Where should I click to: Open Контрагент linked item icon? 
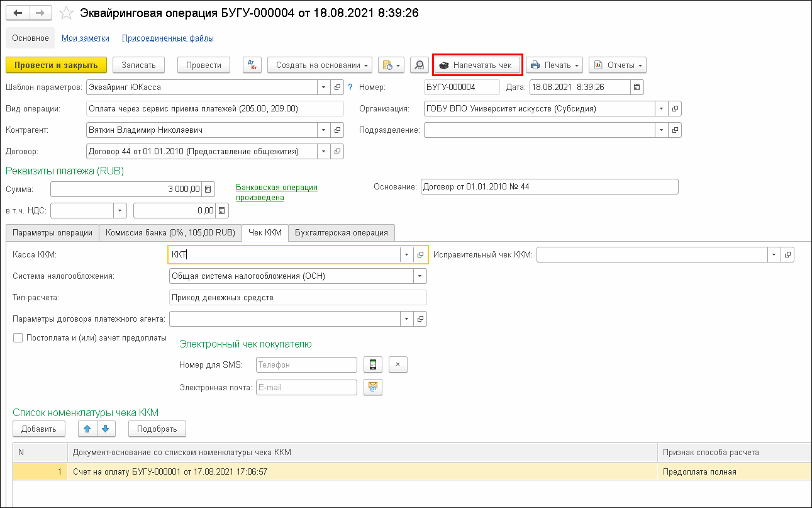point(337,130)
